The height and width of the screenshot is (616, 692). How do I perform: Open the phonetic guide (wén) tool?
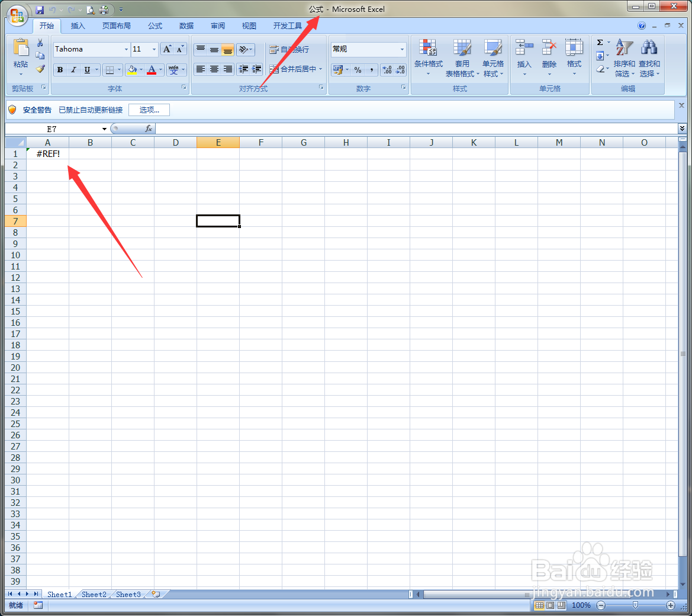coord(173,70)
